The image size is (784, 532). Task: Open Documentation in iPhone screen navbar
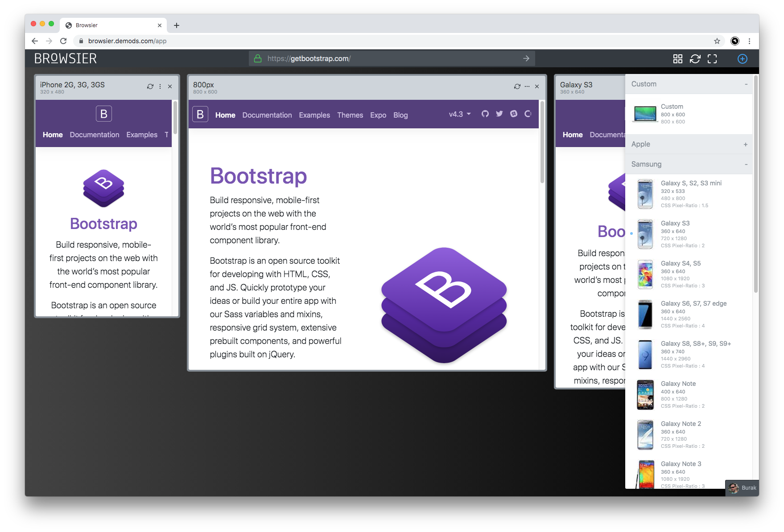(x=95, y=135)
